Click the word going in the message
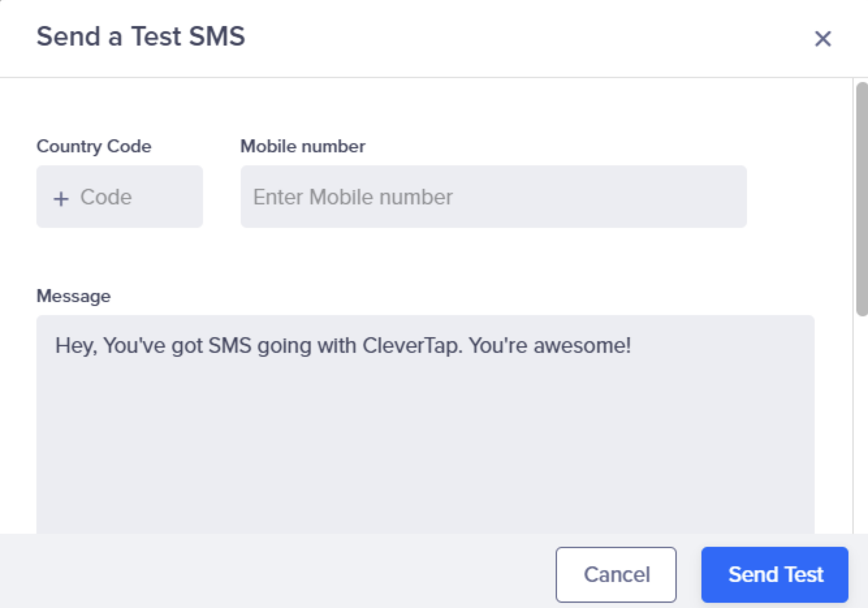Screen dimensions: 868x608 coord(284,346)
